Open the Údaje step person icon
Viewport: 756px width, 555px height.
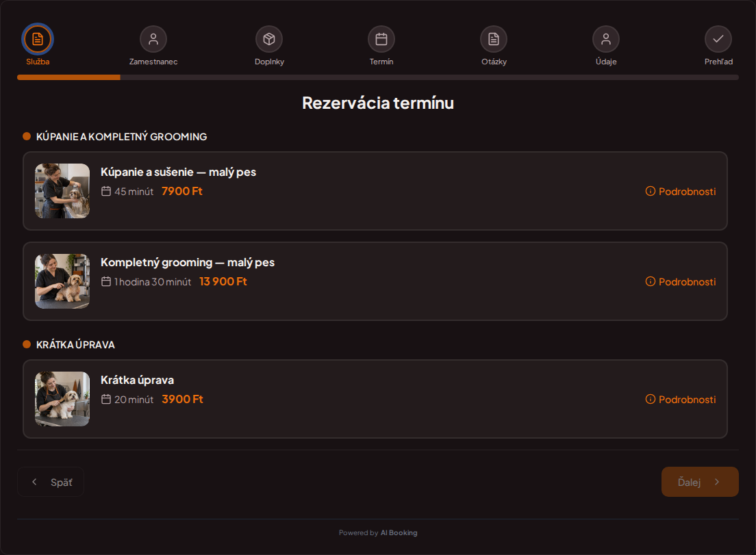[x=606, y=39]
